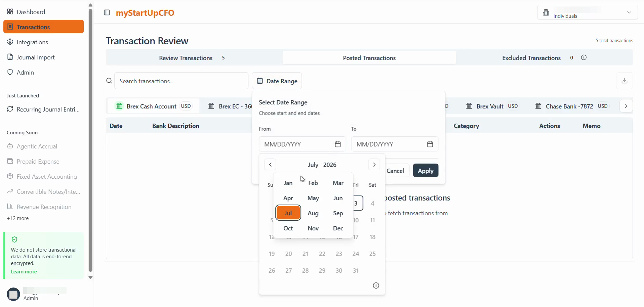Select Dec in month picker

point(338,228)
